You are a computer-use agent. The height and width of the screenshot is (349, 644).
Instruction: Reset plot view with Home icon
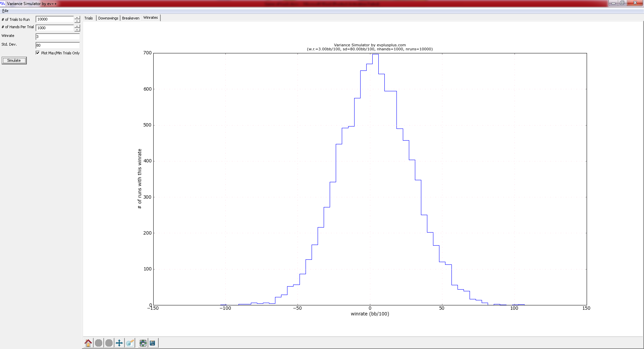88,343
